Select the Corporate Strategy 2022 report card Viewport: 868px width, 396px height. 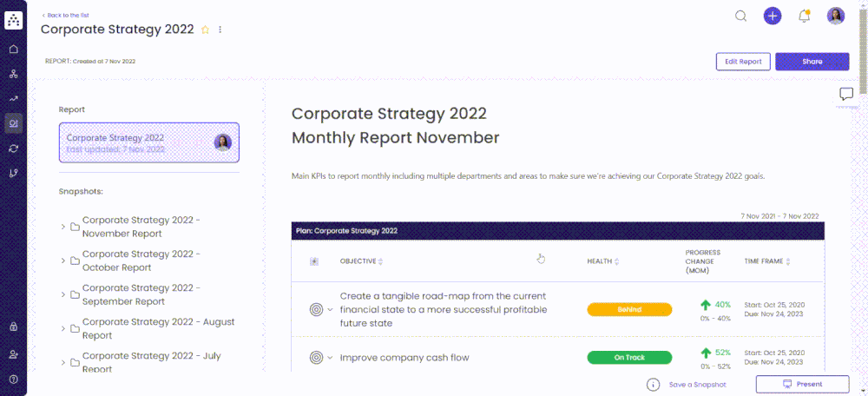[149, 142]
